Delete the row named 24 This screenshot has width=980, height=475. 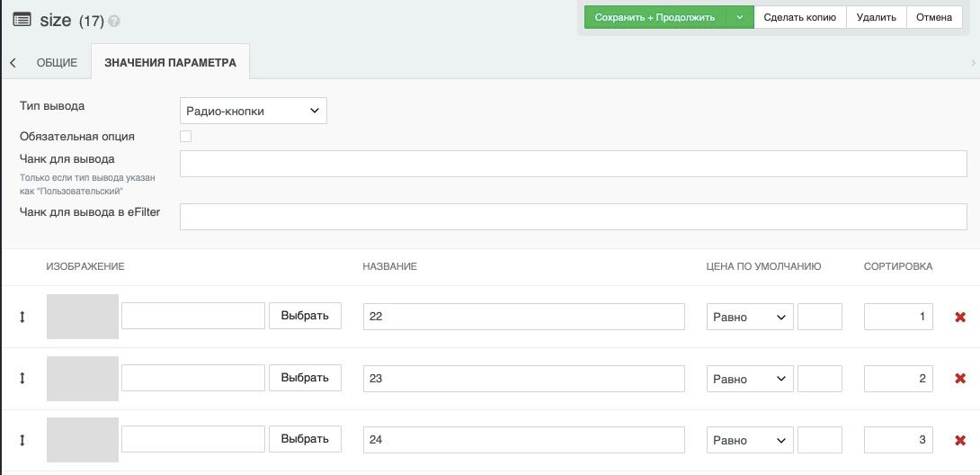point(960,440)
